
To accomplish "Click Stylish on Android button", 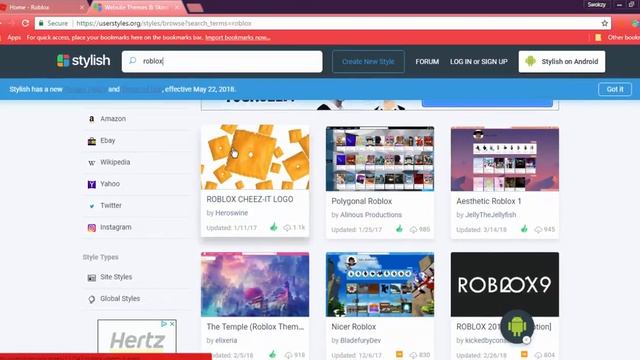I will click(x=562, y=62).
